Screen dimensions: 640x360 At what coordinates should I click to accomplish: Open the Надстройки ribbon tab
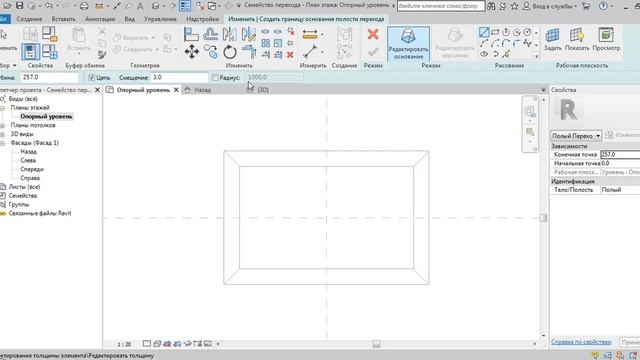(x=202, y=19)
